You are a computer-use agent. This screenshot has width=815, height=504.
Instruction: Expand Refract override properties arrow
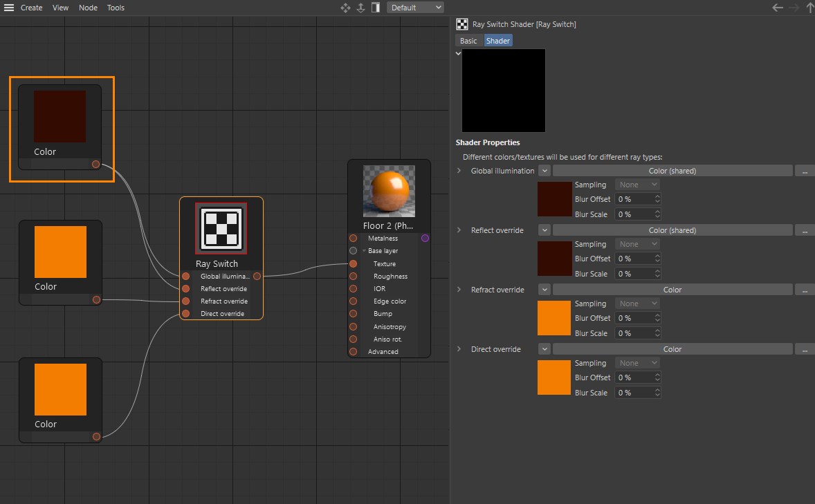point(459,290)
